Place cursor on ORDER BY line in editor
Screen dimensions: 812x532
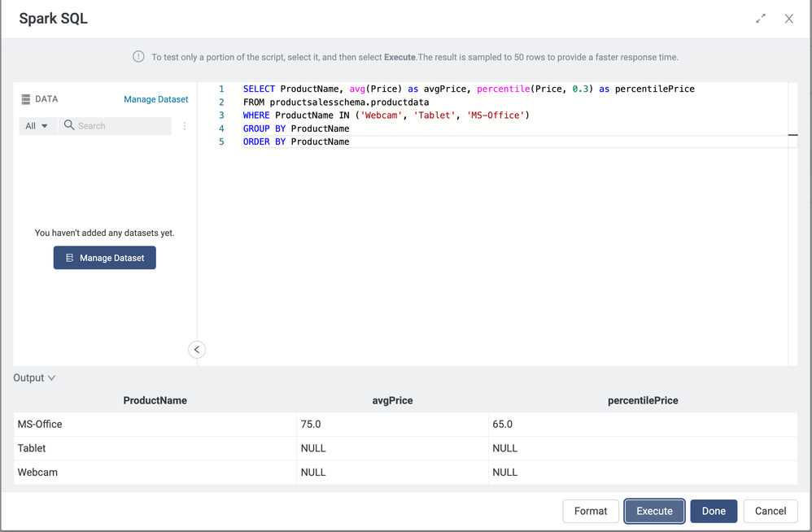(x=407, y=142)
